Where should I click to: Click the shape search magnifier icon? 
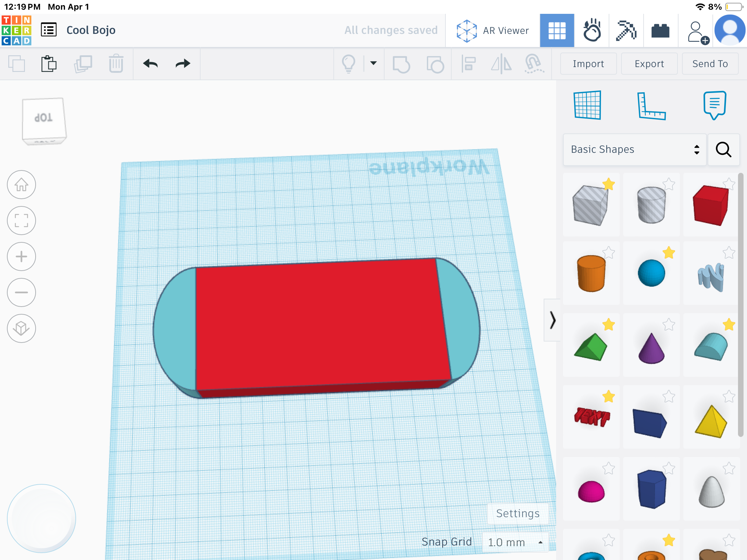tap(723, 149)
